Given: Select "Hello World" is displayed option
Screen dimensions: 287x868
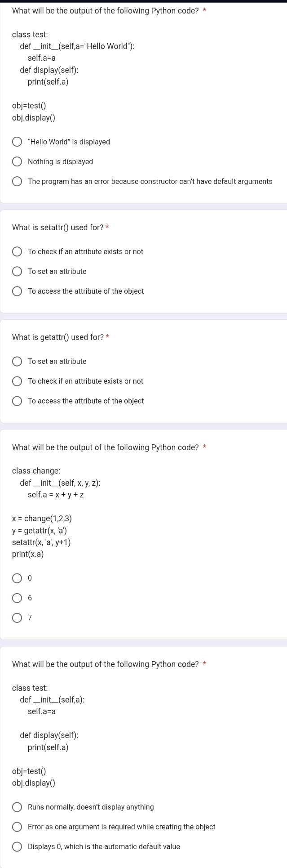Looking at the screenshot, I should pos(17,141).
